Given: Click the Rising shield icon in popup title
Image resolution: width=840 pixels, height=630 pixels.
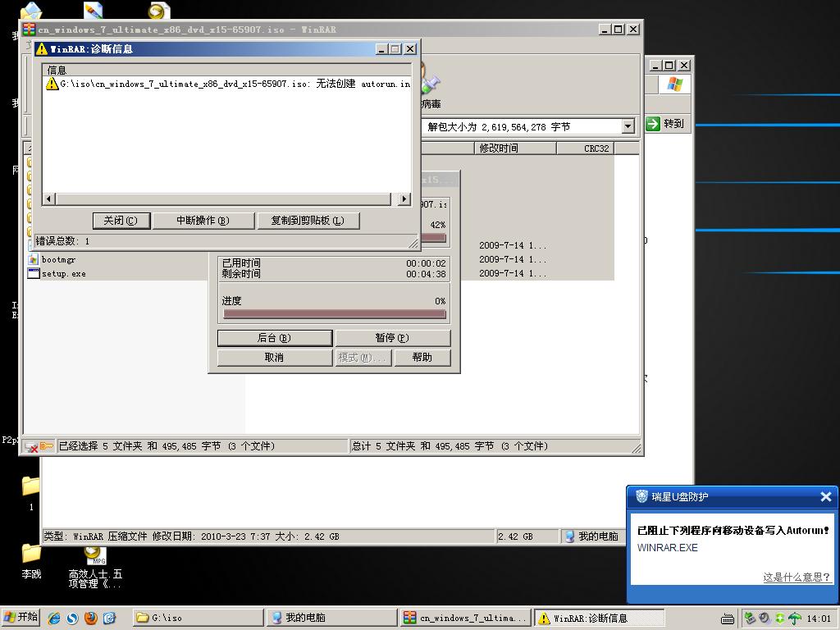Looking at the screenshot, I should point(641,496).
